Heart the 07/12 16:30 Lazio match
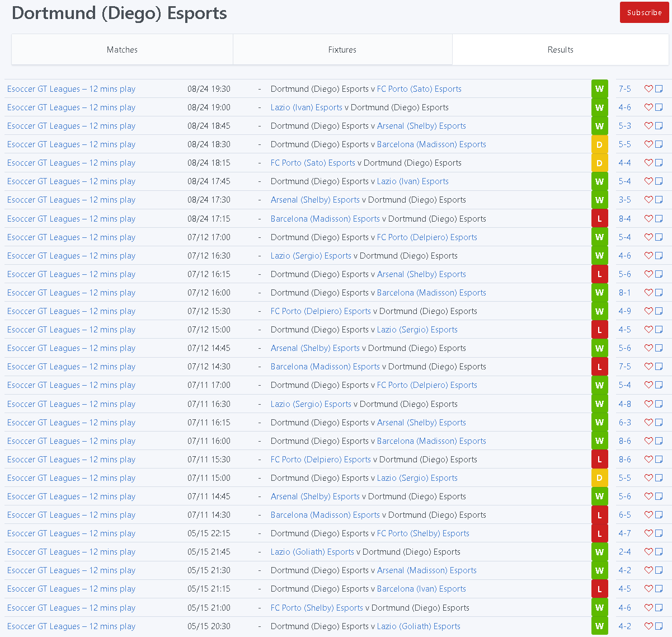672x637 pixels. tap(648, 255)
